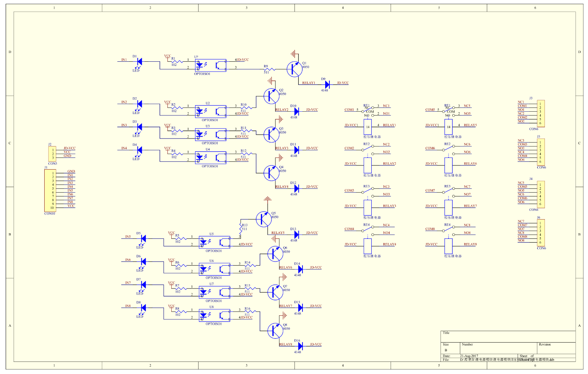The image size is (588, 374).
Task: Click the D1 LED diode symbol
Action: click(x=139, y=61)
